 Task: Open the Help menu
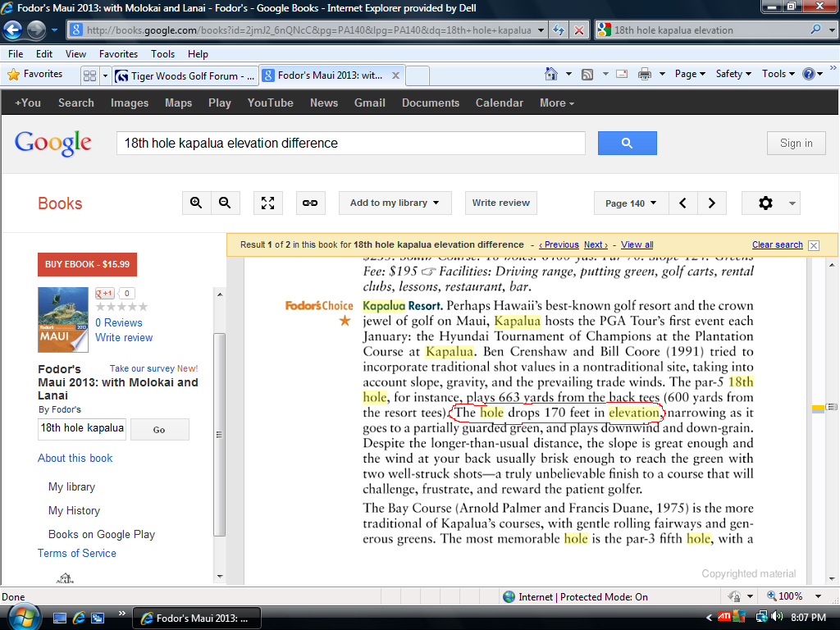pyautogui.click(x=198, y=54)
